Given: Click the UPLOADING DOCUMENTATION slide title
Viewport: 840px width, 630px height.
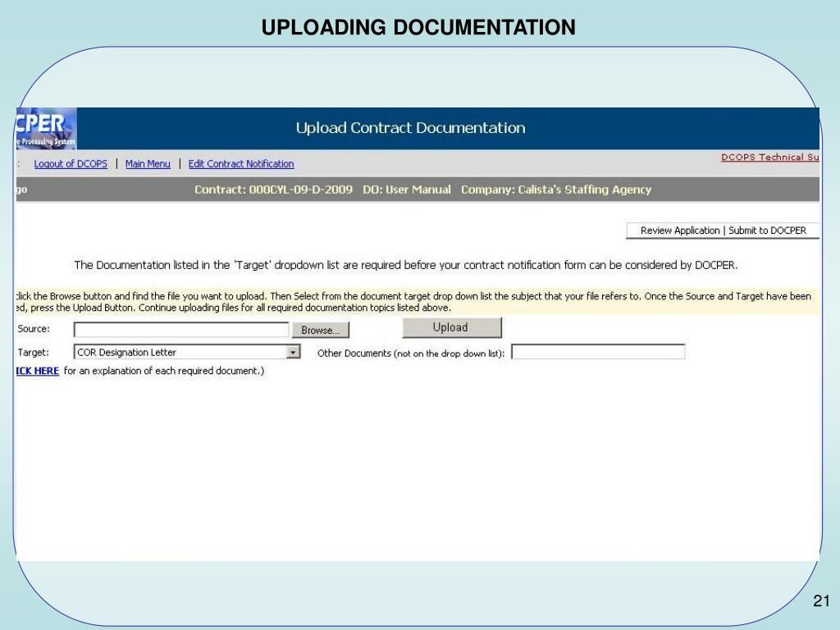Looking at the screenshot, I should [418, 27].
